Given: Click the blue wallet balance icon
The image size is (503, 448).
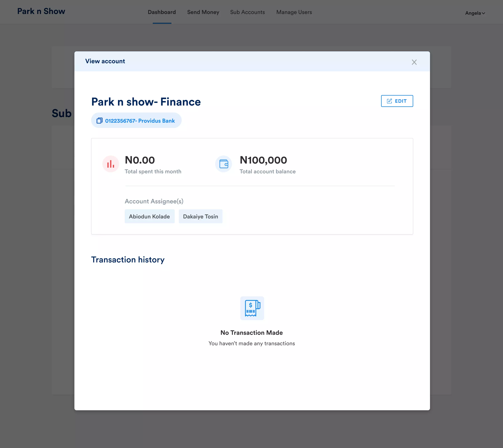Looking at the screenshot, I should (223, 164).
